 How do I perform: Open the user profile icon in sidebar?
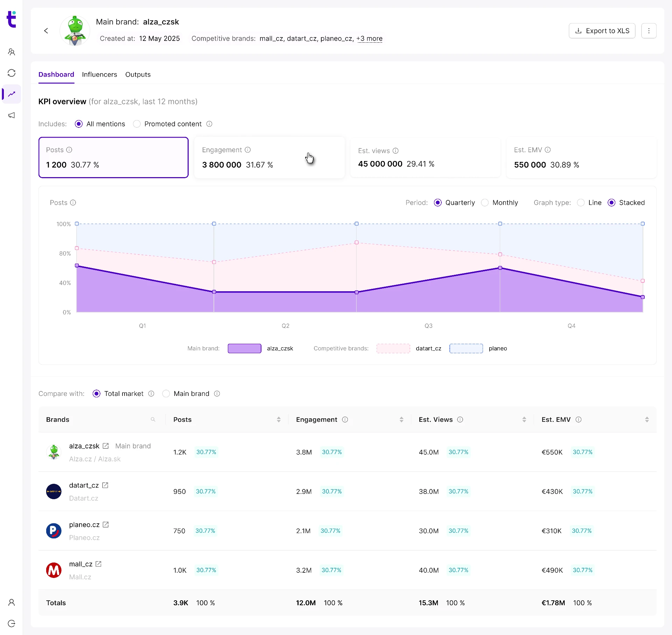pyautogui.click(x=12, y=602)
